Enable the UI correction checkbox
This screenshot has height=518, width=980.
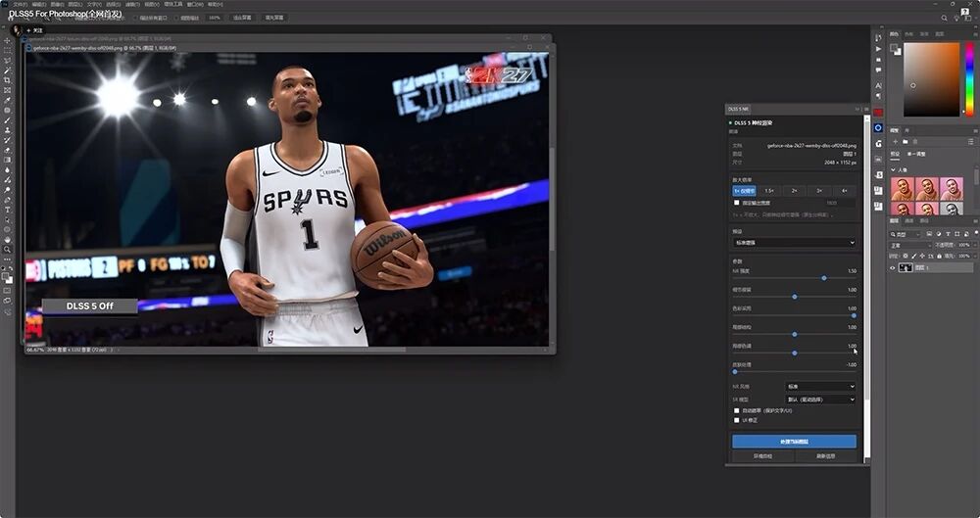coord(736,420)
